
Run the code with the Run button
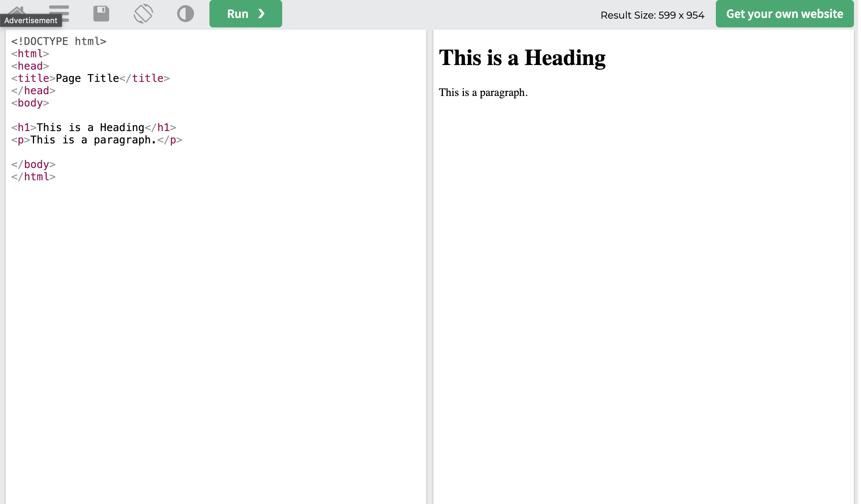(246, 14)
